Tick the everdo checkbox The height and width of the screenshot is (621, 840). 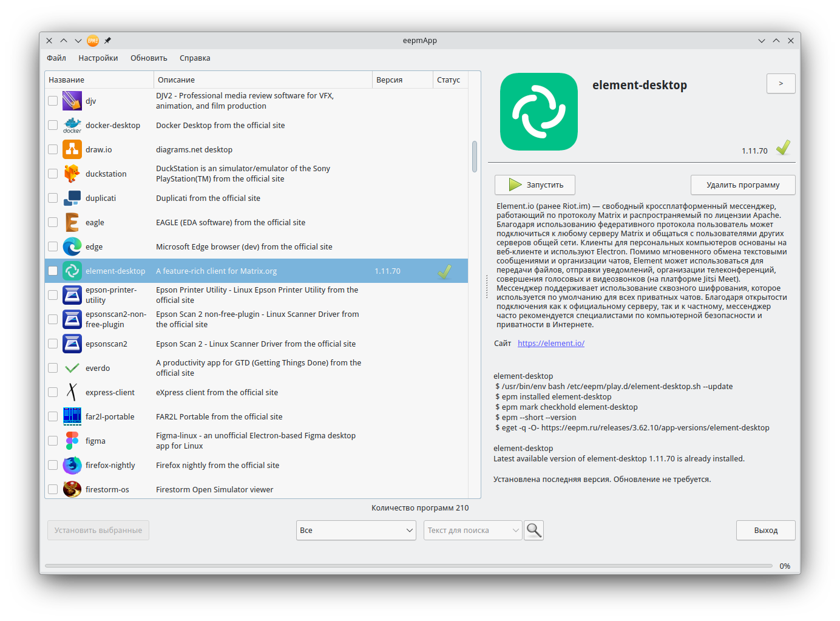(x=53, y=368)
